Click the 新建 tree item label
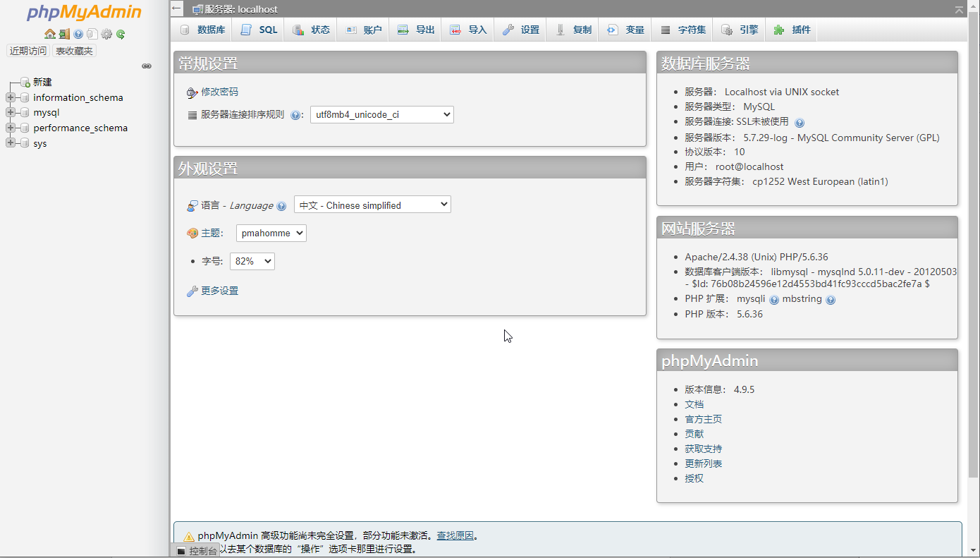Screen dimensions: 980x558 tap(42, 83)
